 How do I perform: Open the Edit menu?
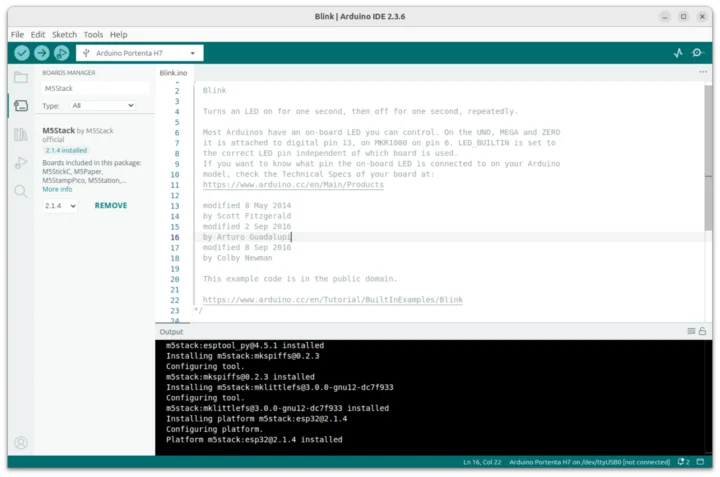pyautogui.click(x=38, y=34)
